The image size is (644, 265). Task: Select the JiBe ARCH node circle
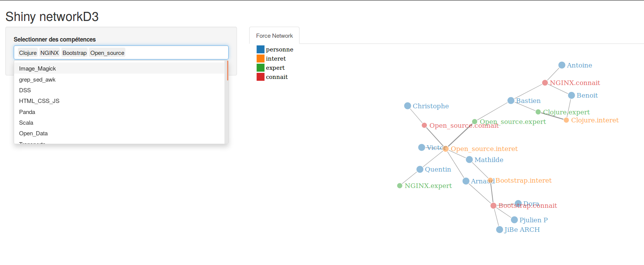click(x=500, y=230)
